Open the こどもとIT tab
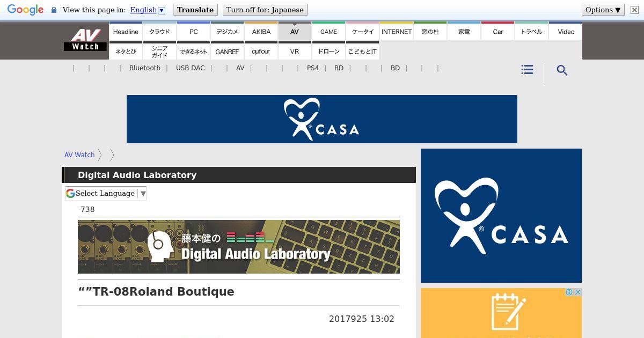 pyautogui.click(x=362, y=51)
